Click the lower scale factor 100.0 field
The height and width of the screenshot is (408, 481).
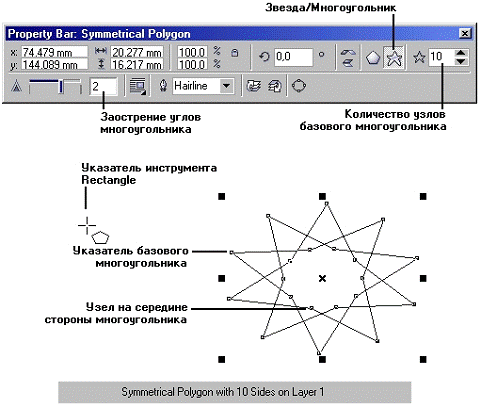[192, 64]
